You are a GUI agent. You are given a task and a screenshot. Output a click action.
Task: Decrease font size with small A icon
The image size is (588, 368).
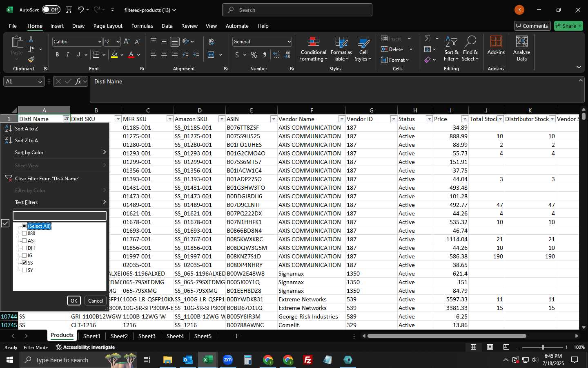tap(137, 41)
